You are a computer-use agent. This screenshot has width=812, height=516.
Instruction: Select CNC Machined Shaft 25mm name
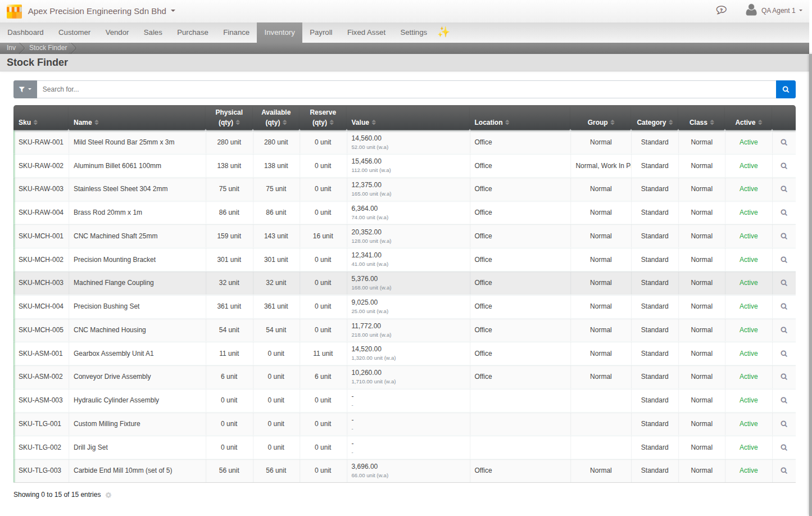point(115,236)
